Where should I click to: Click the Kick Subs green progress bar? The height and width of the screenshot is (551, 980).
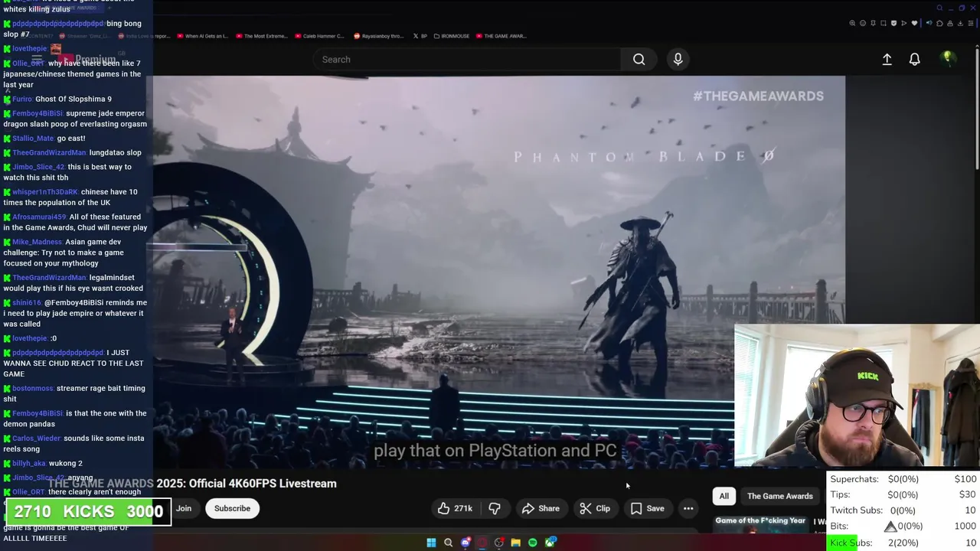[843, 543]
